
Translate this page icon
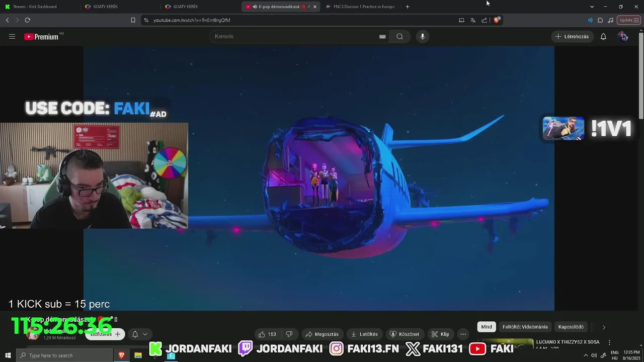point(473,20)
